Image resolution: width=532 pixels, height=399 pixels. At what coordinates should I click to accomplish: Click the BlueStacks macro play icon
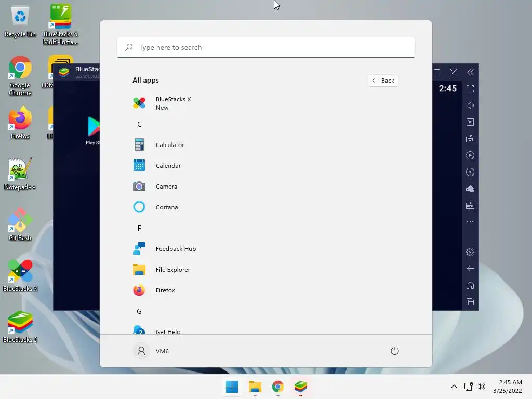click(x=470, y=155)
